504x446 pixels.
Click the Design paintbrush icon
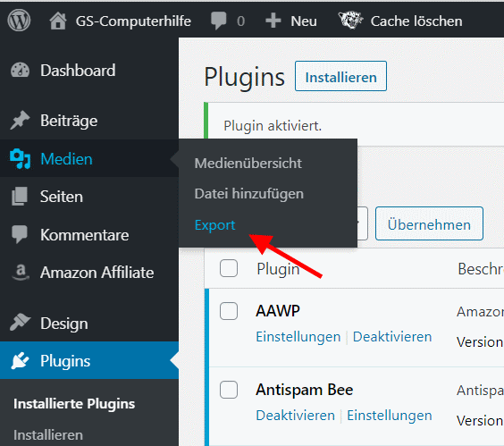coord(20,322)
